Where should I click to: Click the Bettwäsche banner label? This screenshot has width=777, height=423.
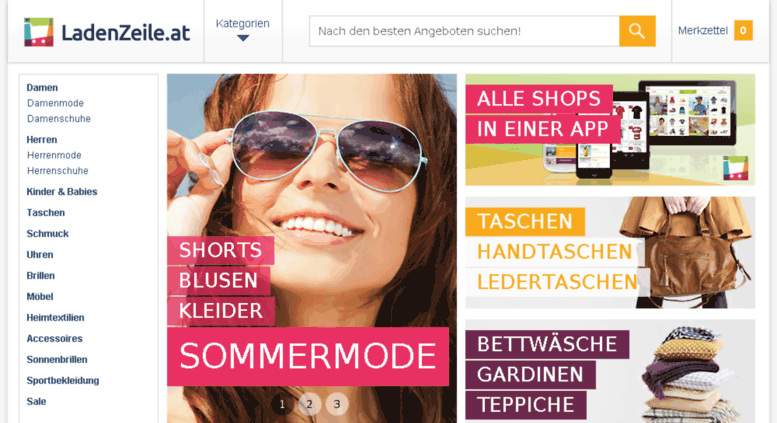pos(547,344)
